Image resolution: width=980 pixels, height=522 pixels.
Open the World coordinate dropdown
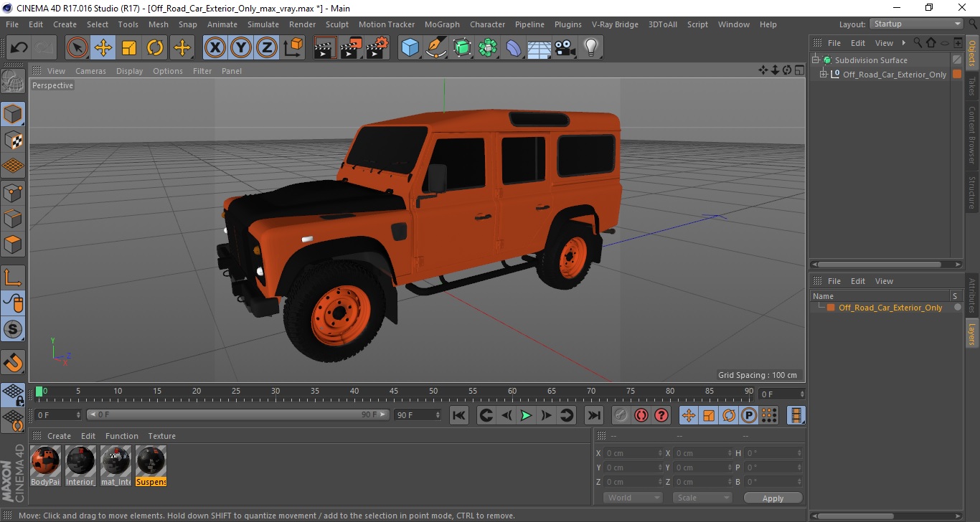632,498
